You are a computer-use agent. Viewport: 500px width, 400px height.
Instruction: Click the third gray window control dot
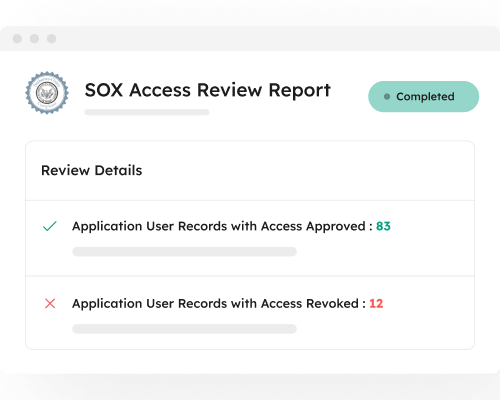coord(51,39)
